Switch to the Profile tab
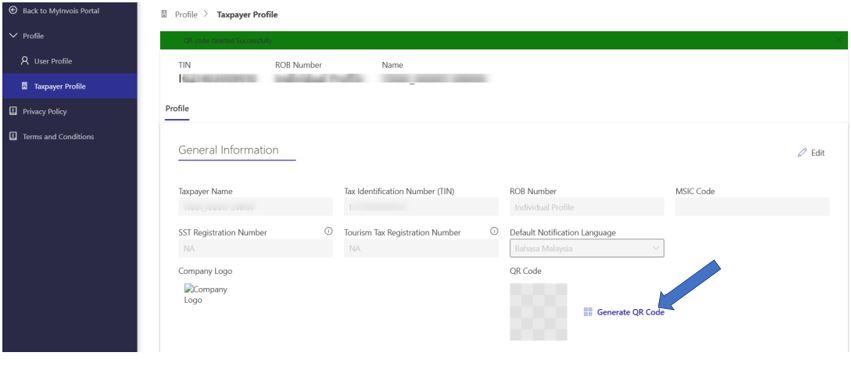 177,109
